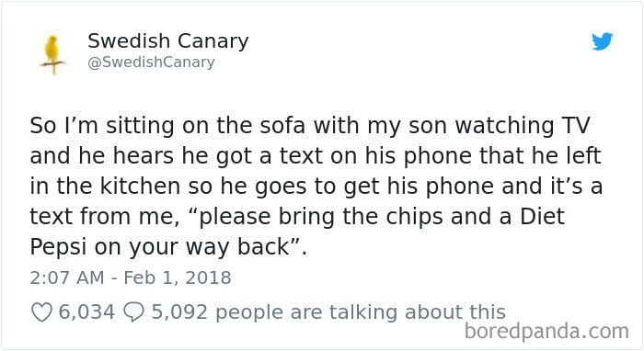
Task: Click the word "sofa" in the tweet
Action: (x=282, y=126)
